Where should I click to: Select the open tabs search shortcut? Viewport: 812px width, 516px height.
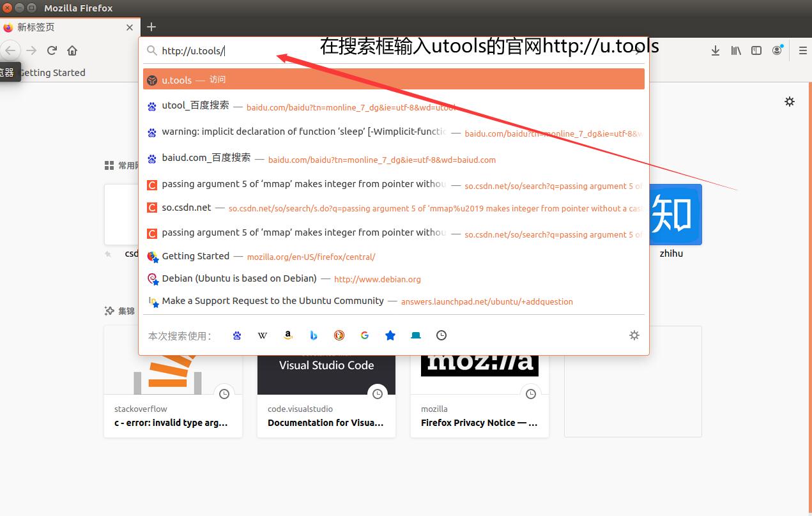tap(416, 335)
